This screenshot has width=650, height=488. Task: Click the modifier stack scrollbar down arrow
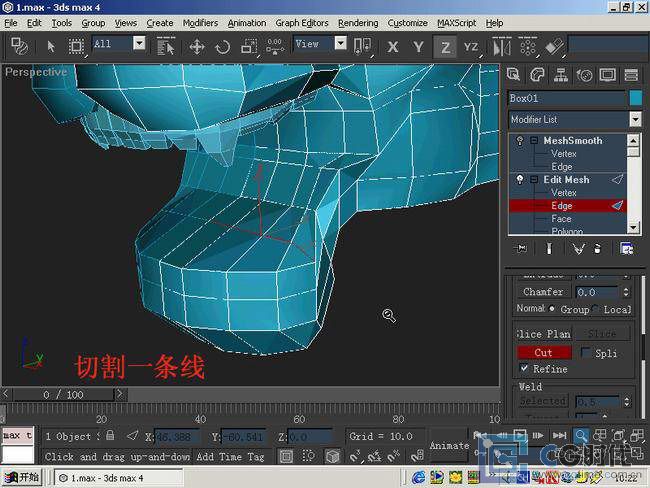[x=633, y=227]
